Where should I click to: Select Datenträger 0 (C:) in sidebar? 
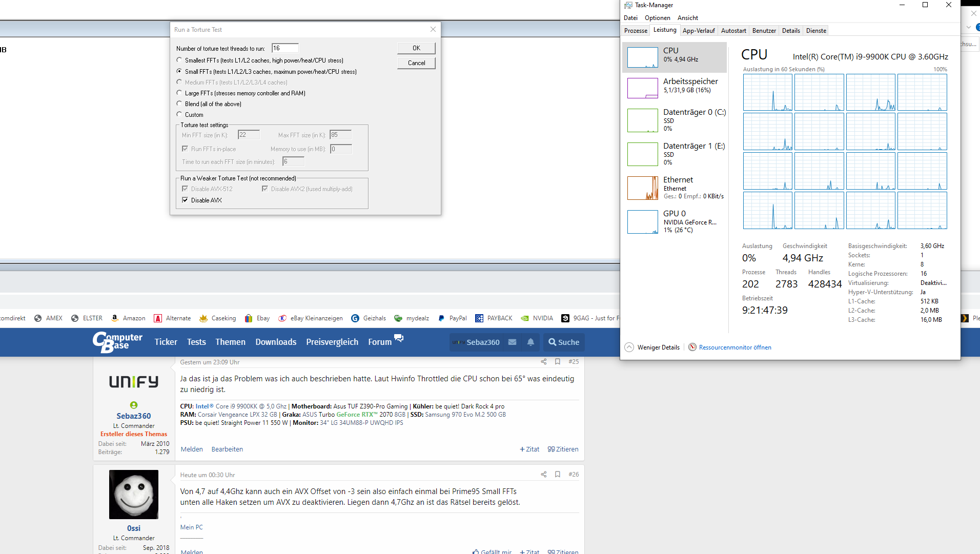(x=675, y=120)
